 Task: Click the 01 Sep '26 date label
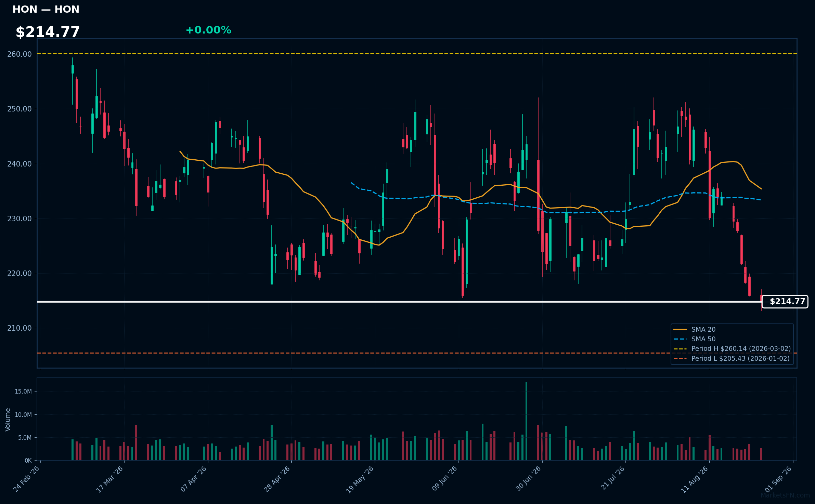coord(778,479)
